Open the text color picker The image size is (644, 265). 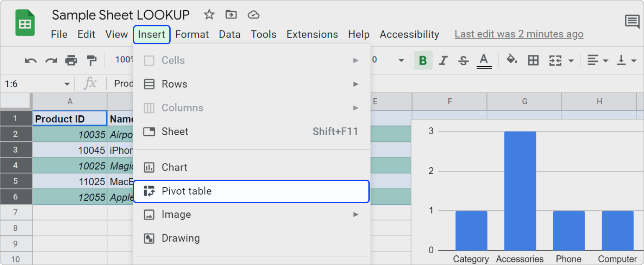(x=484, y=61)
